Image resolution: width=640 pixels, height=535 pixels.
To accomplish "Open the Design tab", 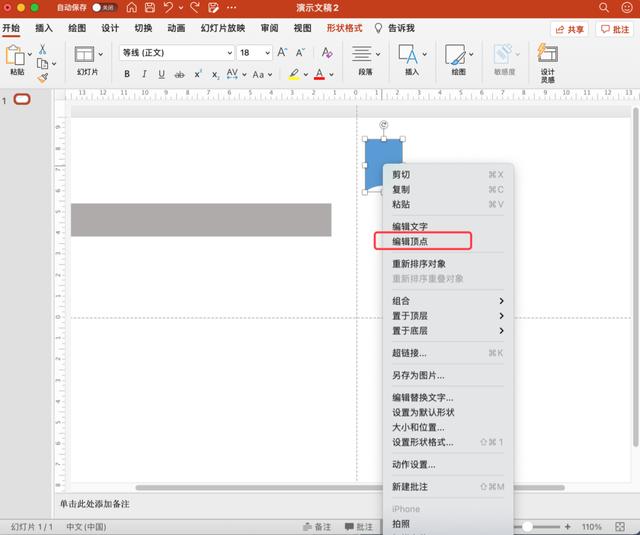I will pyautogui.click(x=110, y=28).
